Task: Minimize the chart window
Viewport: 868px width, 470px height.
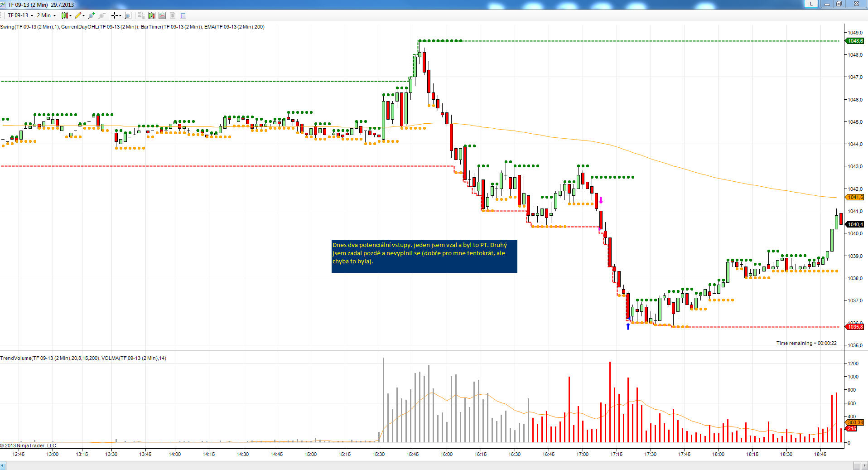Action: [827, 4]
